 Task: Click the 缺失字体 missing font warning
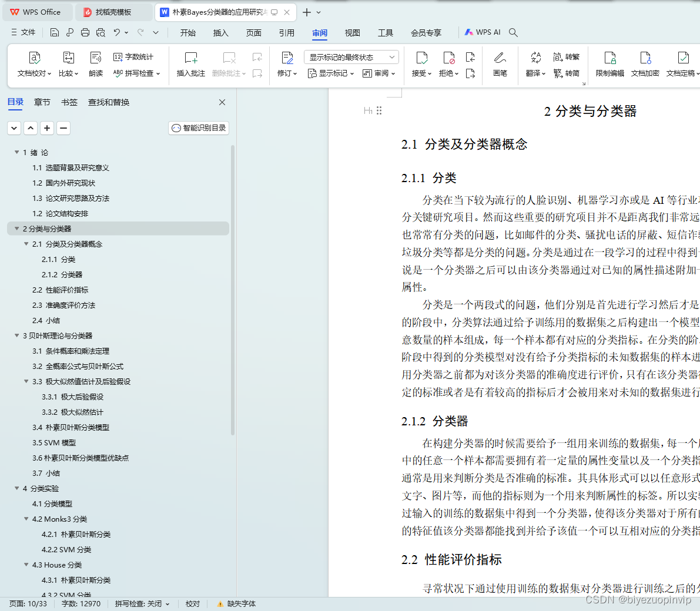coord(236,604)
